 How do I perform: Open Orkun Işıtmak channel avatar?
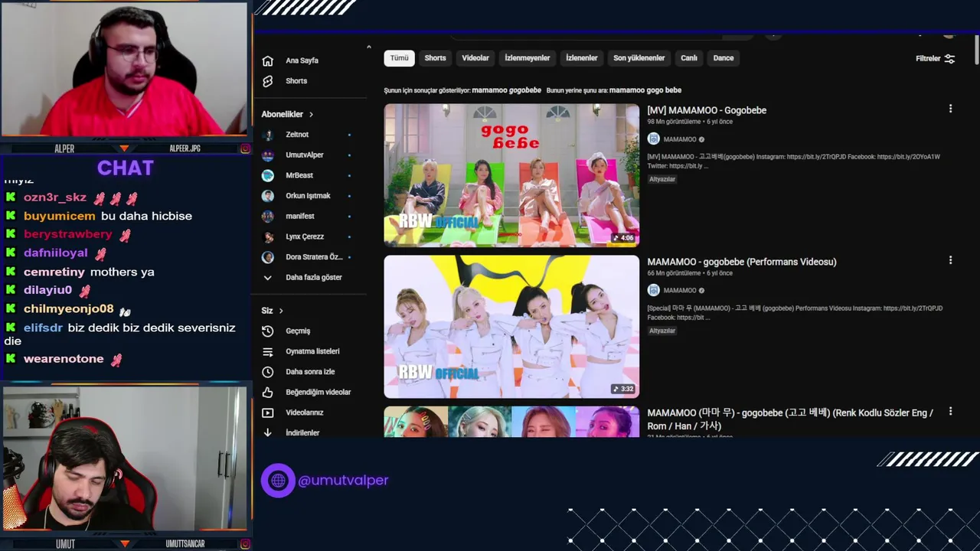(x=268, y=196)
